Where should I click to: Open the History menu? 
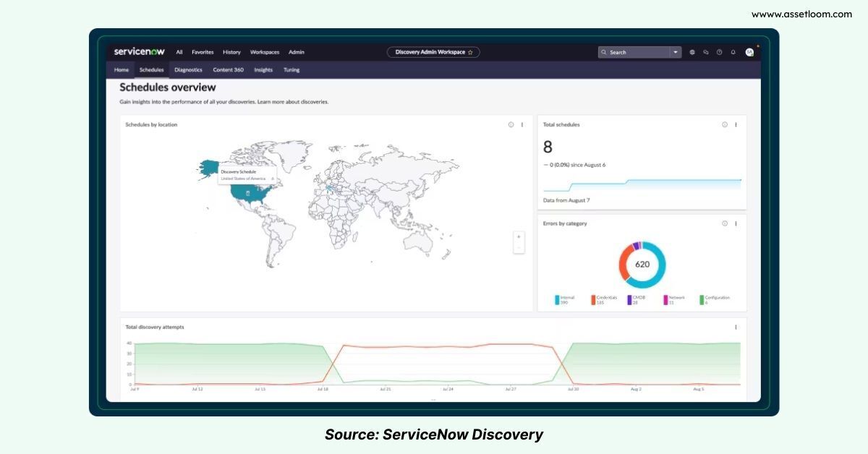coord(231,52)
